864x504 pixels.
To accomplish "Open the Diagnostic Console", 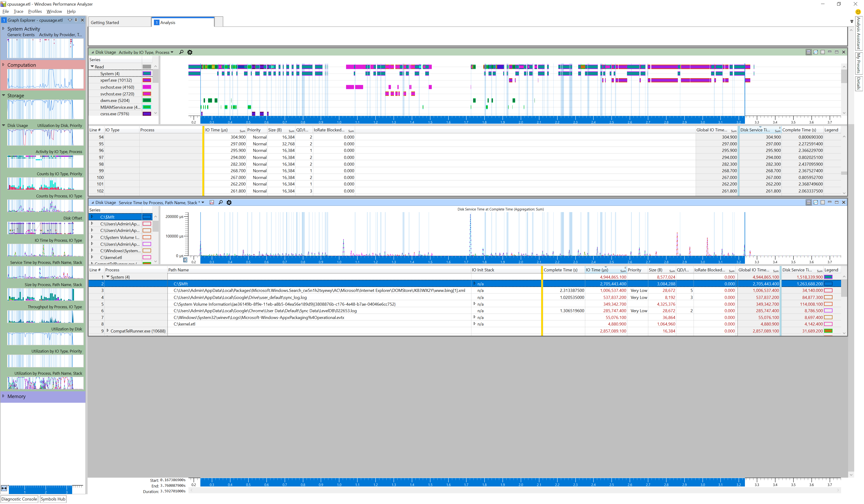I will point(19,499).
